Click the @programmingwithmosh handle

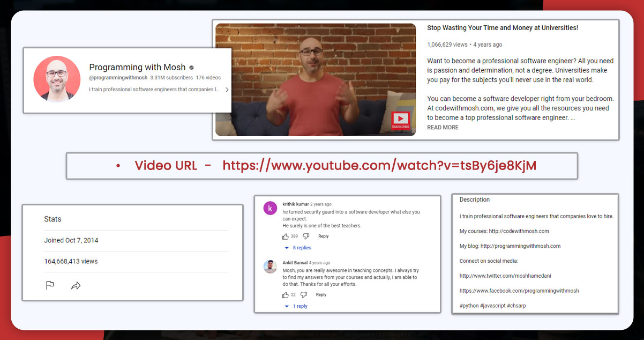pyautogui.click(x=118, y=78)
